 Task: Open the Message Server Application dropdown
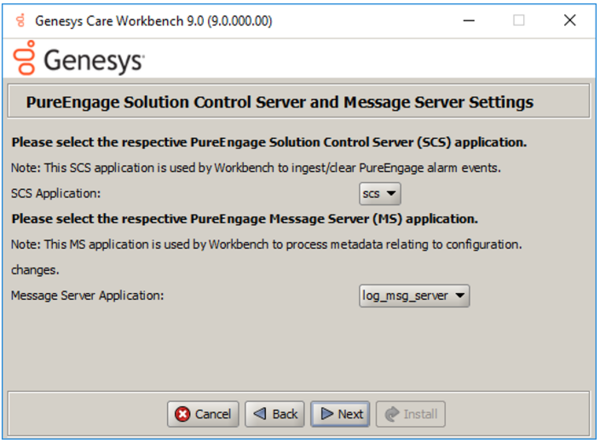click(414, 296)
